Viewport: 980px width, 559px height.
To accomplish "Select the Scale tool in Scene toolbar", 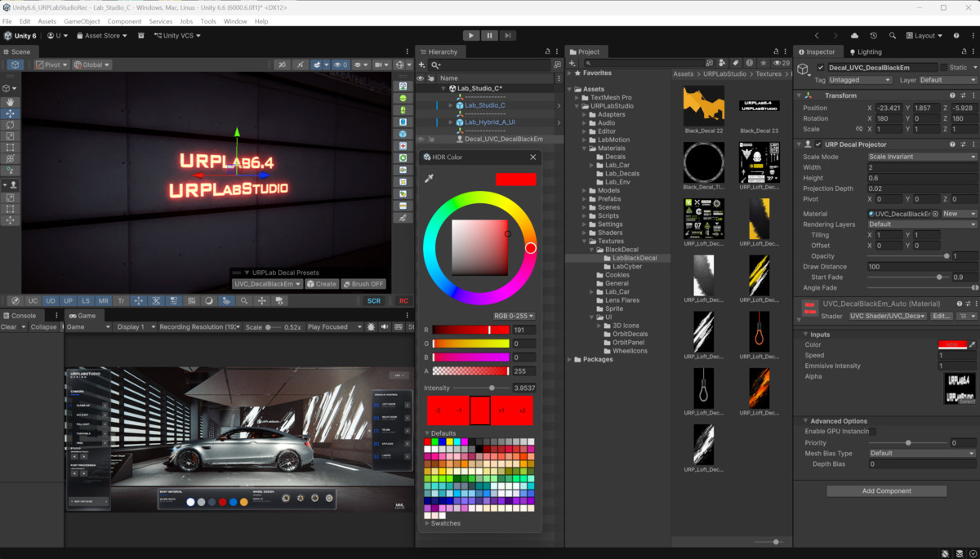I will pos(11,136).
